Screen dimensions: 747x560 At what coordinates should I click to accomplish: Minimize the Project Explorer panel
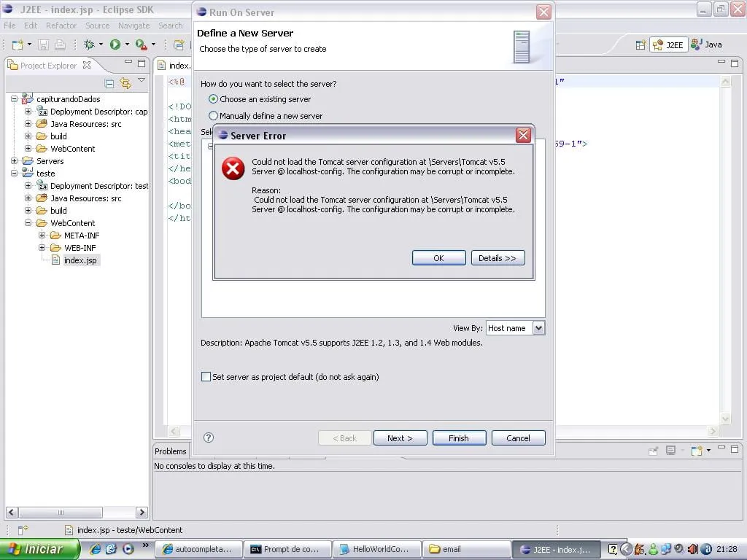tap(128, 62)
